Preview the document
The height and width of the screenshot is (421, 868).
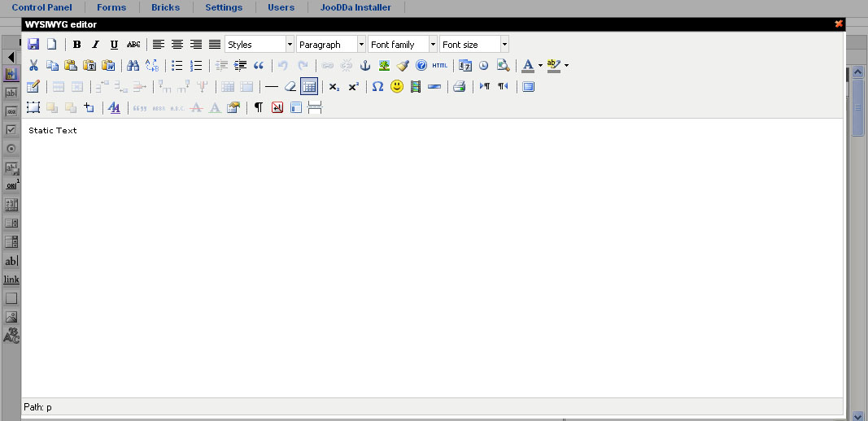click(503, 65)
